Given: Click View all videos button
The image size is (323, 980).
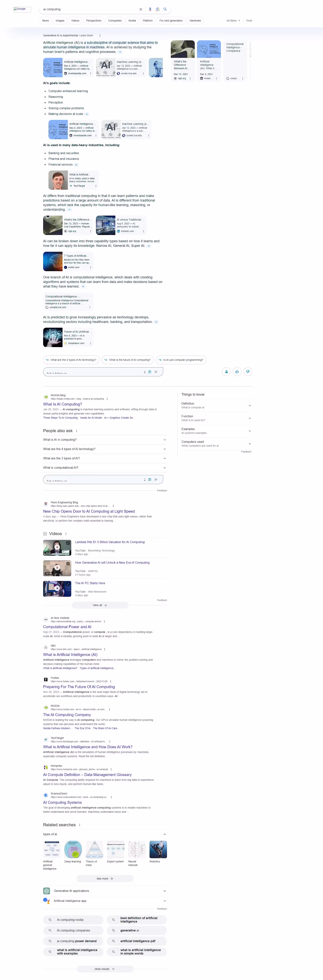Looking at the screenshot, I should [100, 605].
